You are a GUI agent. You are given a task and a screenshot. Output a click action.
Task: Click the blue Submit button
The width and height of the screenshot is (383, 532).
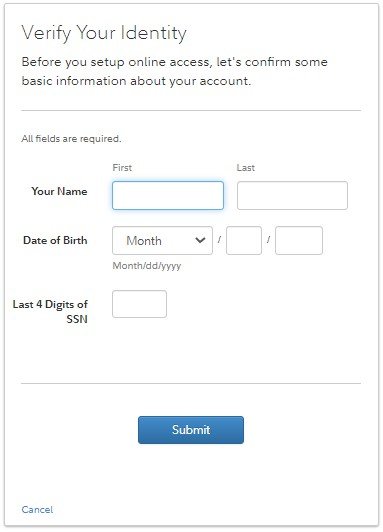pos(191,430)
